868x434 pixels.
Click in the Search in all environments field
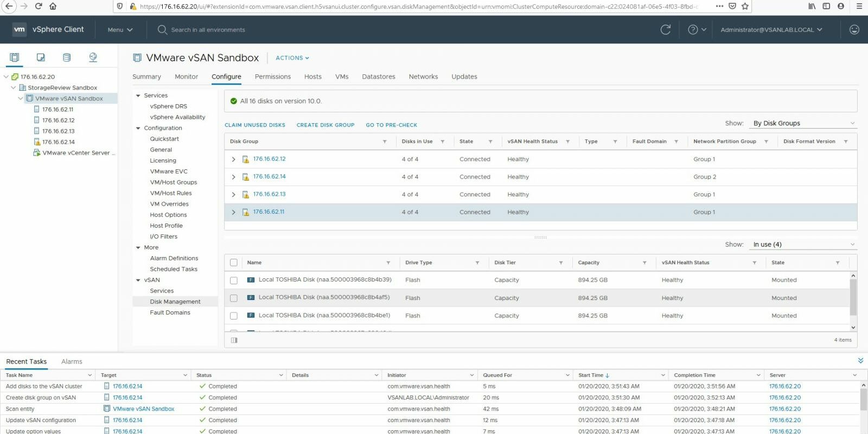tap(208, 30)
